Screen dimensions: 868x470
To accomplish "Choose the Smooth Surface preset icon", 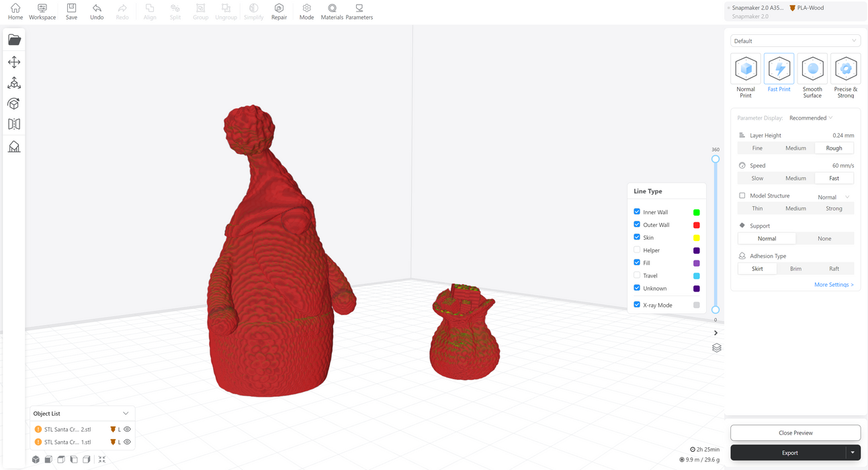I will (812, 69).
